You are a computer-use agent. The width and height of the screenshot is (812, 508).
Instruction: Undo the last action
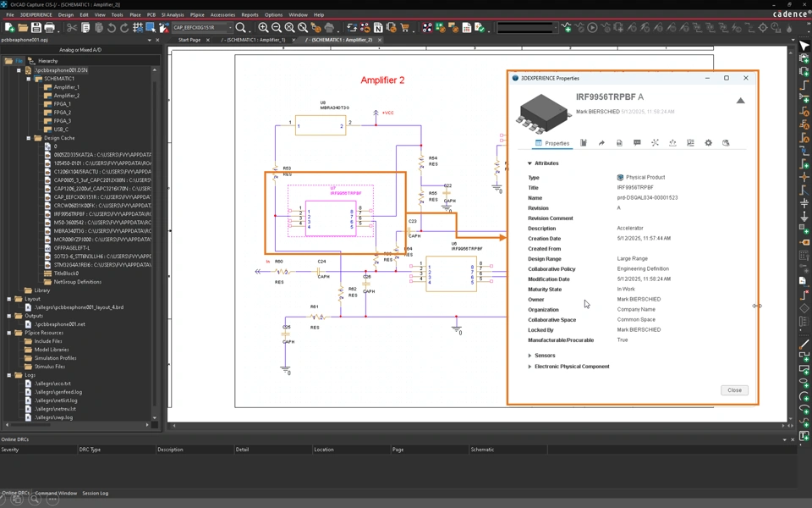(x=112, y=27)
